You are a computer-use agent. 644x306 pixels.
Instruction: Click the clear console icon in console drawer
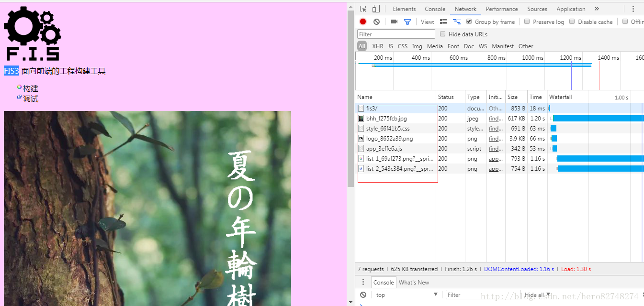362,295
